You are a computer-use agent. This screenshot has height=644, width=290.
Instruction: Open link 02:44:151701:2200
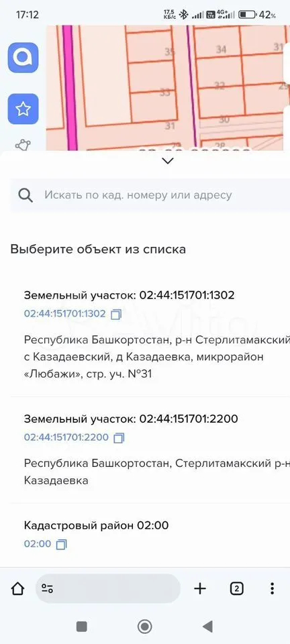pos(66,437)
